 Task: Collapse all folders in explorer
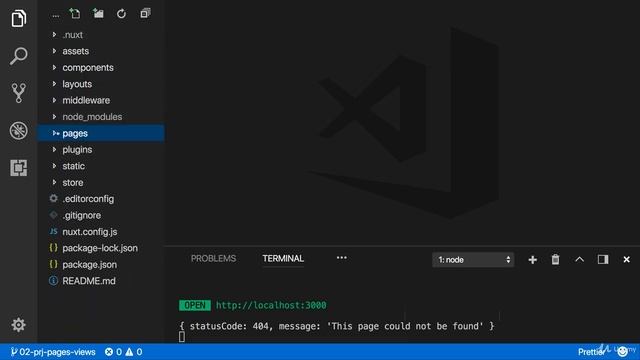pyautogui.click(x=145, y=13)
